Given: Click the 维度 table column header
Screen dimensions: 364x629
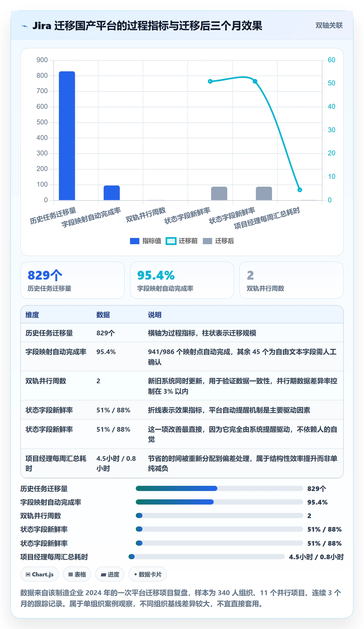Looking at the screenshot, I should click(32, 315).
